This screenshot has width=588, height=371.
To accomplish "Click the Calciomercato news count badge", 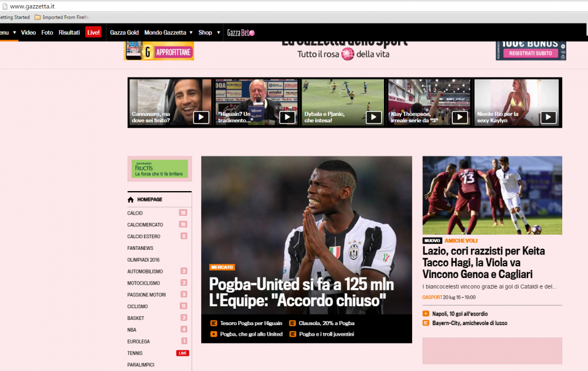I will coord(183,225).
